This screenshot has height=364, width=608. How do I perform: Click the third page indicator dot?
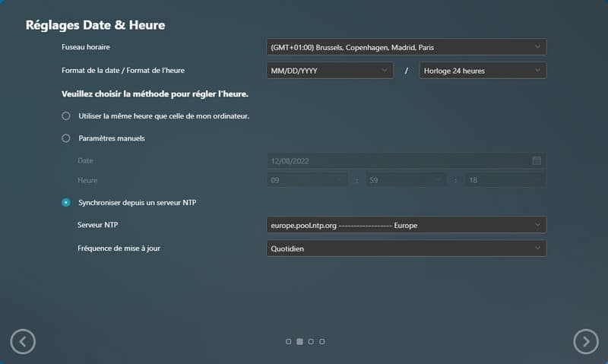point(311,342)
